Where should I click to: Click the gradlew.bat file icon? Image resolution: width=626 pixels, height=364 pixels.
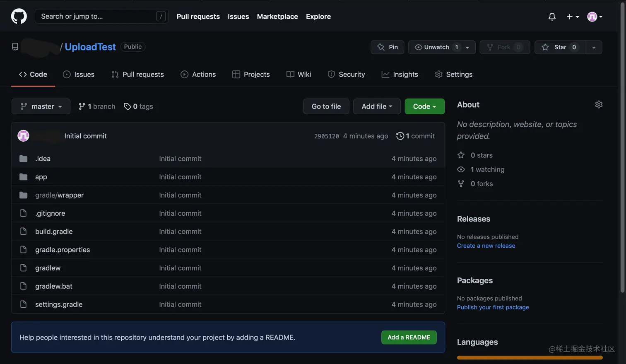(23, 286)
